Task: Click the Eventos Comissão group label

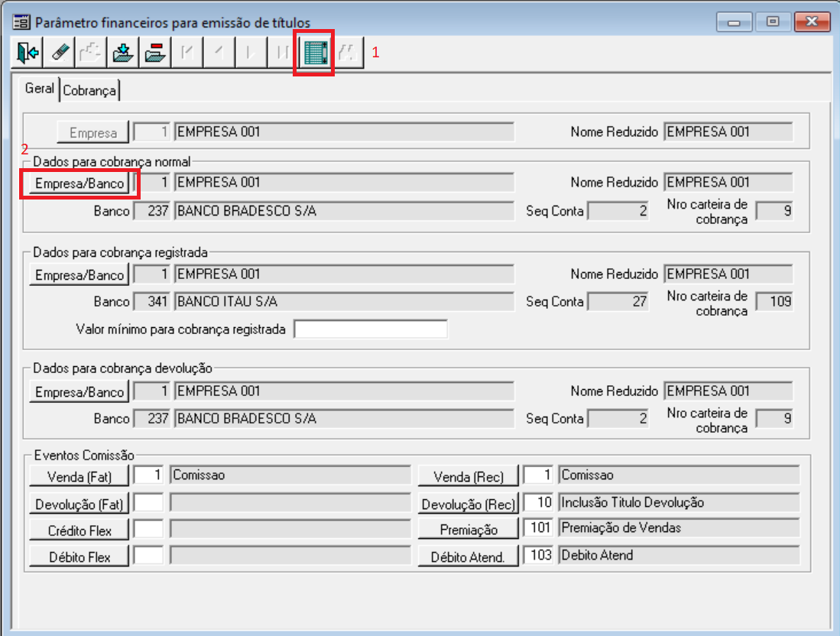Action: coord(84,456)
